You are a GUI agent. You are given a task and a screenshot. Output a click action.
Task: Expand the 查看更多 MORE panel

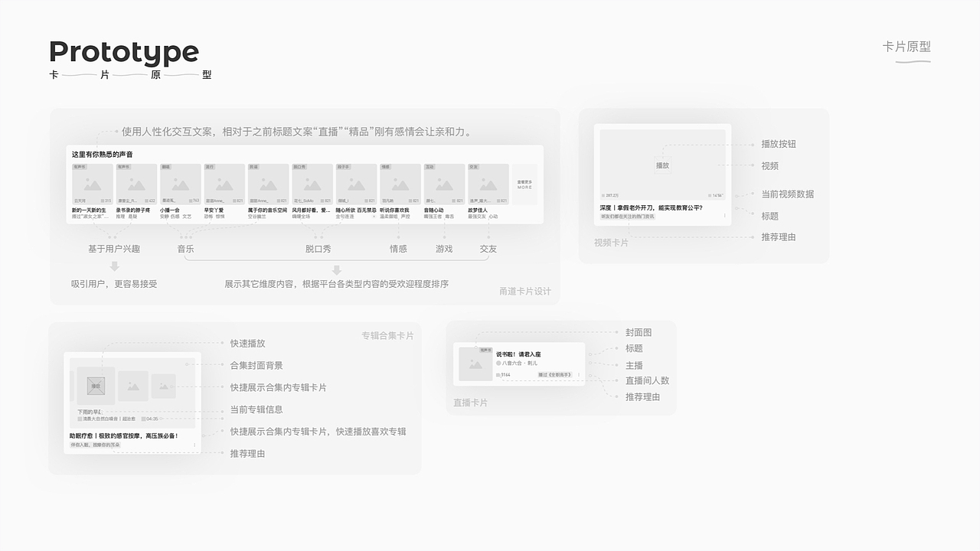(525, 185)
